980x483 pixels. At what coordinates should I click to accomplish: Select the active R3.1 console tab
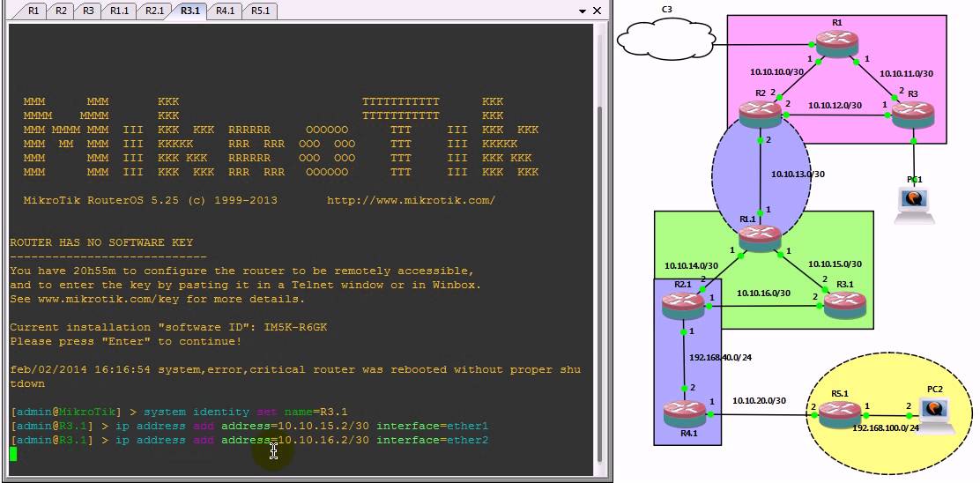(x=190, y=11)
